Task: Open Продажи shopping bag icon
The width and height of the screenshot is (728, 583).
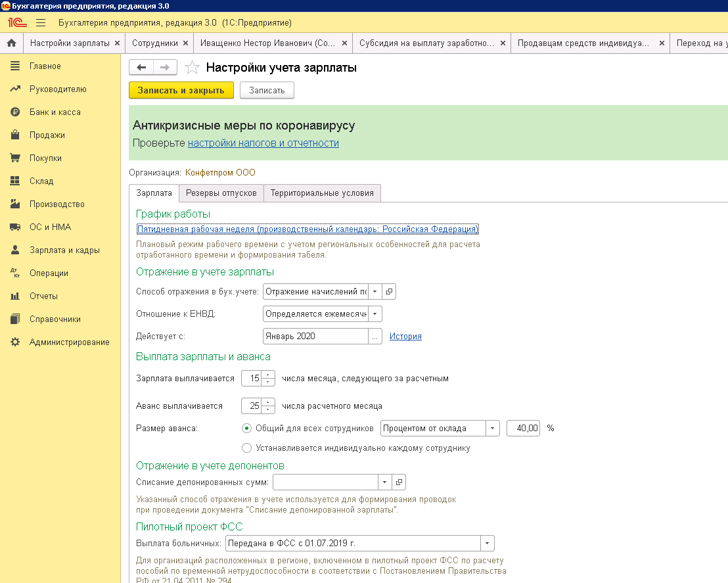Action: (15, 135)
